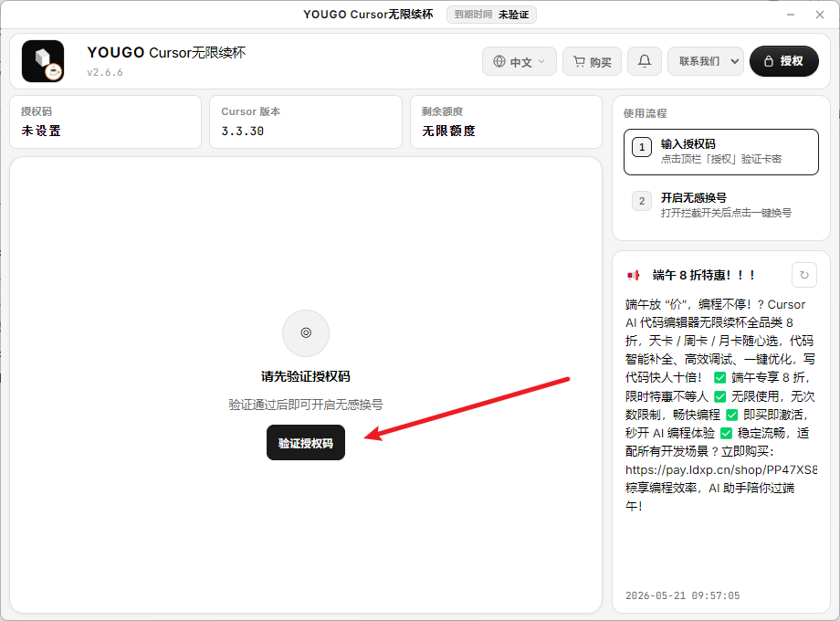Click the 请先验证授权码 message
The image size is (840, 621).
point(306,376)
